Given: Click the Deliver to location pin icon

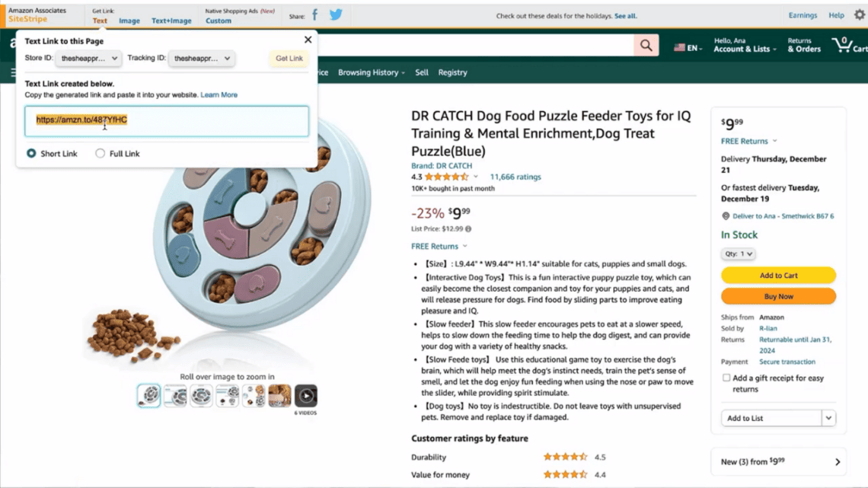Looking at the screenshot, I should click(726, 215).
